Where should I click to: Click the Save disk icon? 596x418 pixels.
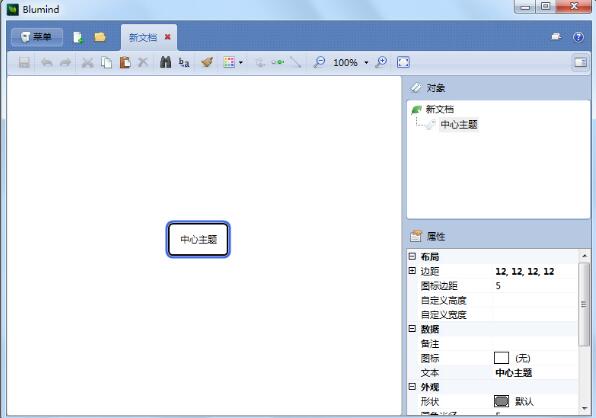point(24,62)
